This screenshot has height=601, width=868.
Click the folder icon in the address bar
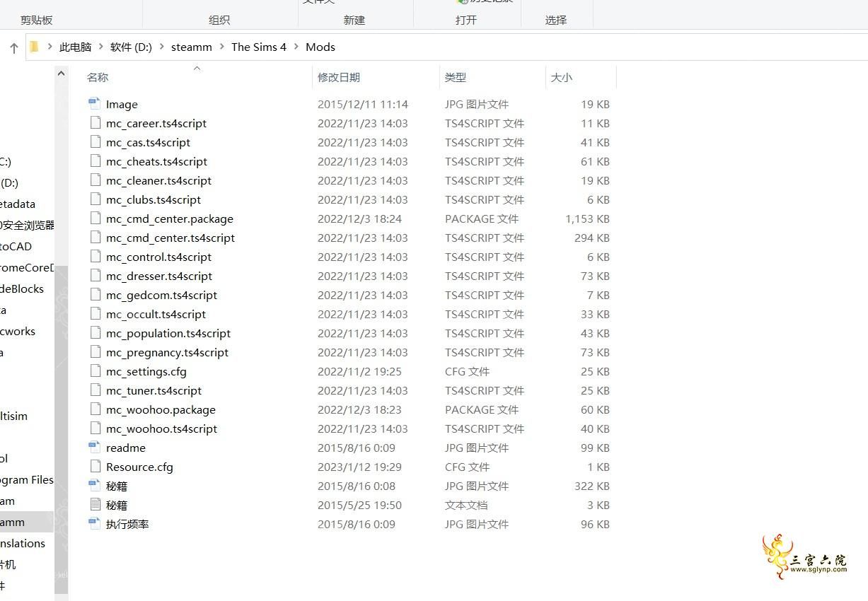(x=33, y=47)
